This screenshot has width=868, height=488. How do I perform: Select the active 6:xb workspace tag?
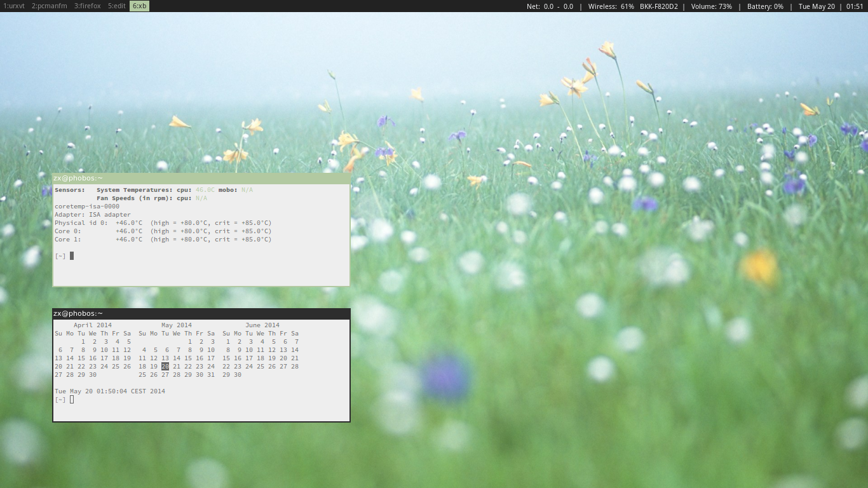[140, 6]
